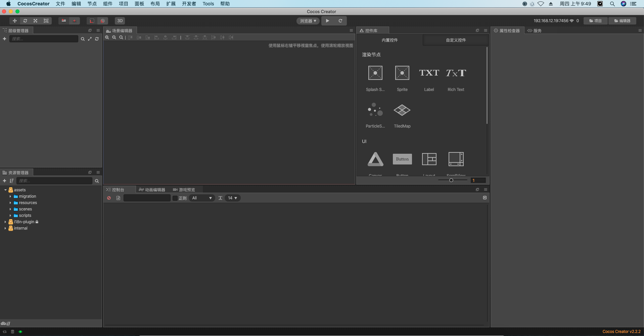Switch to the 动画编辑器 tab
Image resolution: width=644 pixels, height=336 pixels.
152,190
